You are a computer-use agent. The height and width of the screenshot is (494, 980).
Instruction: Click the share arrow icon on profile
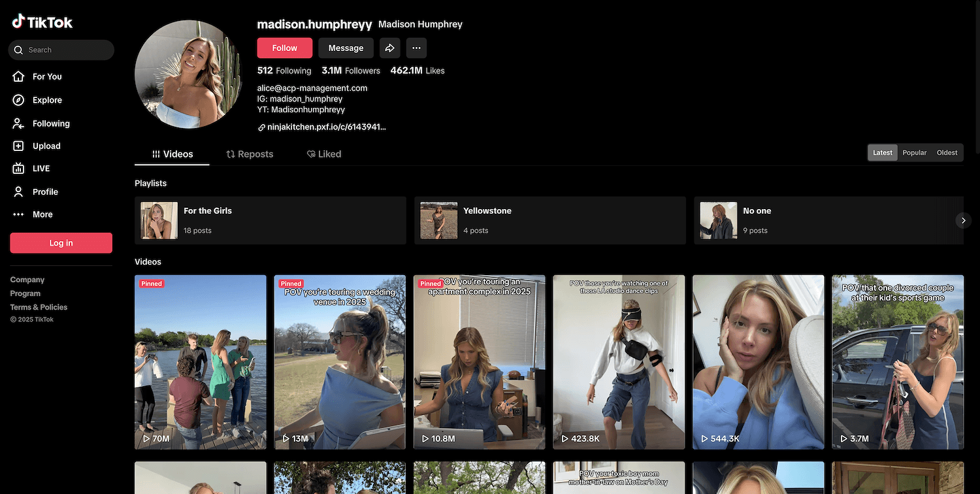[x=389, y=48]
